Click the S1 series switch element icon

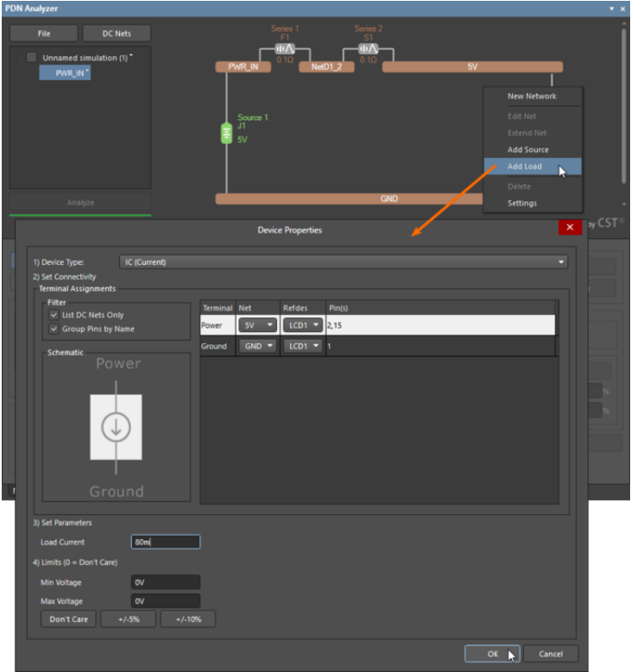coord(368,49)
